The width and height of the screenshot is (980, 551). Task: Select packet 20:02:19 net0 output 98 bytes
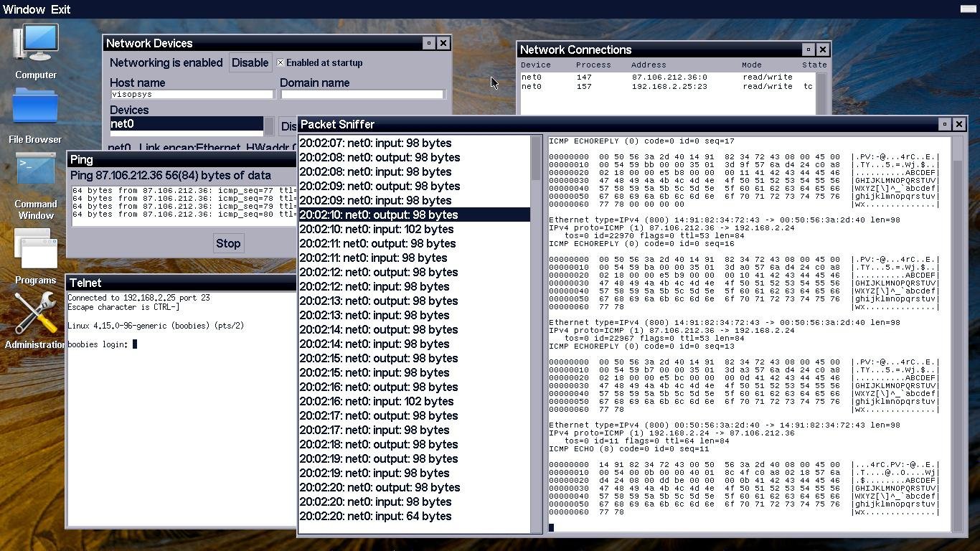click(415, 458)
